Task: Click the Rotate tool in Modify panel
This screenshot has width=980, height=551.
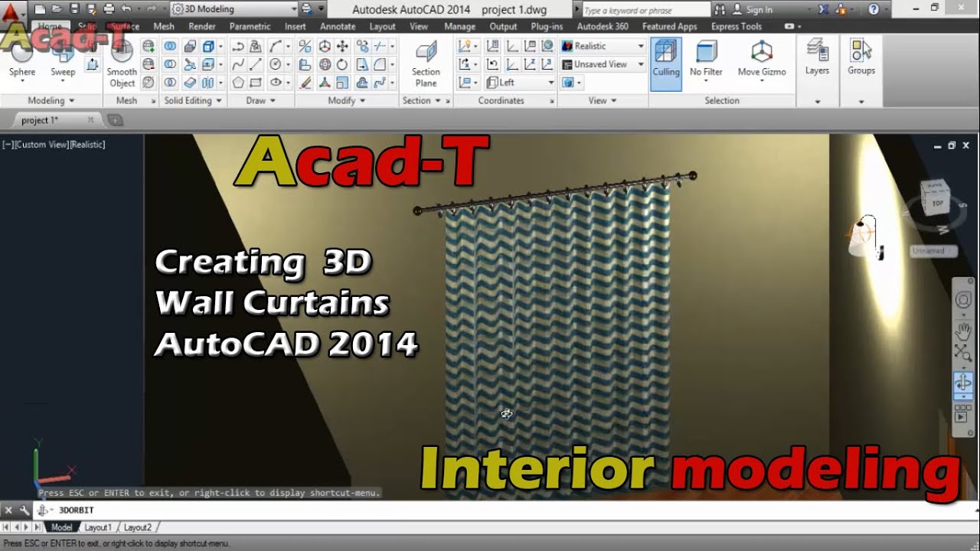Action: click(342, 64)
